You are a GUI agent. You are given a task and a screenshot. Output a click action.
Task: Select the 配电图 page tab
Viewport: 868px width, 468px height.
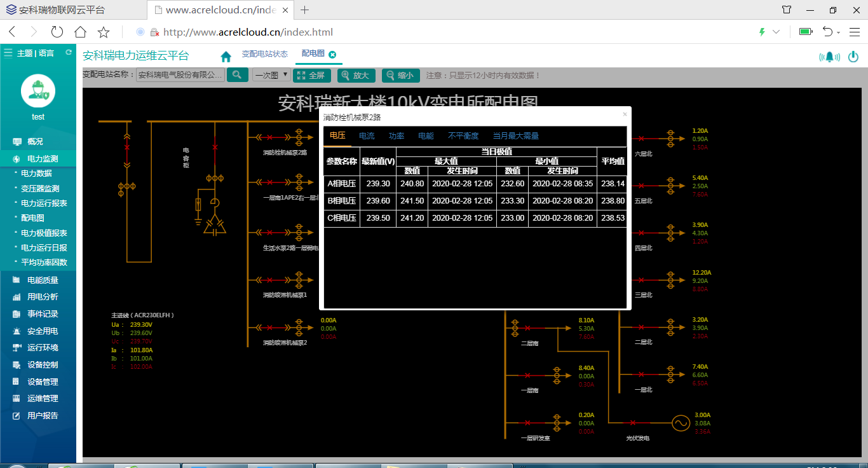(313, 54)
